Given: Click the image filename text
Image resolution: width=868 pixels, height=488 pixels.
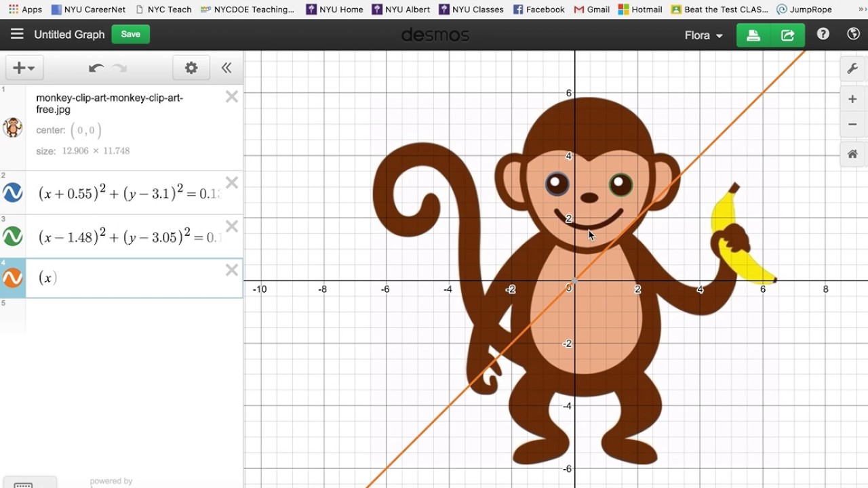Looking at the screenshot, I should 109,104.
